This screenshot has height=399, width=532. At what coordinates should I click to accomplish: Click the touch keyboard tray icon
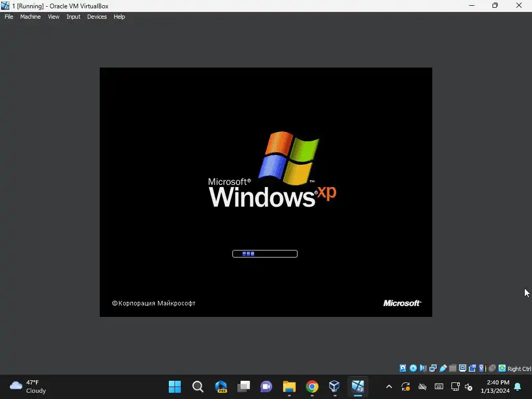438,387
